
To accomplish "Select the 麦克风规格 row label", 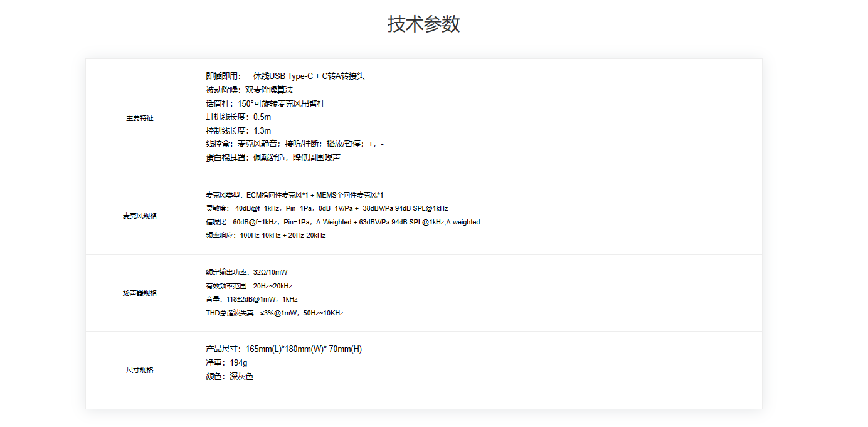I will tap(140, 216).
